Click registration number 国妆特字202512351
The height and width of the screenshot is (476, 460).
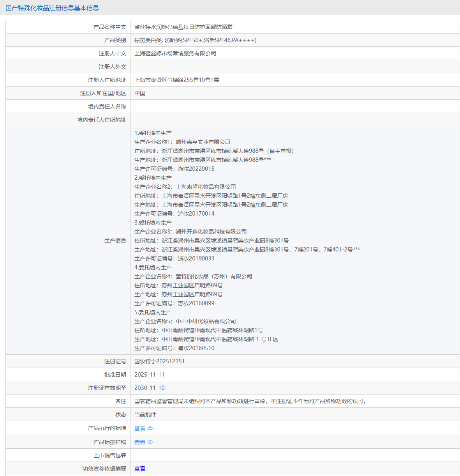[160, 361]
